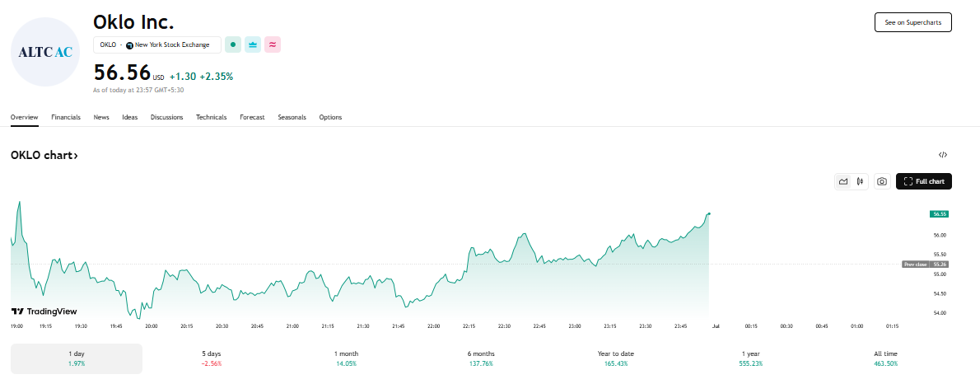Select the 6 months range
The image size is (980, 384).
click(x=480, y=358)
